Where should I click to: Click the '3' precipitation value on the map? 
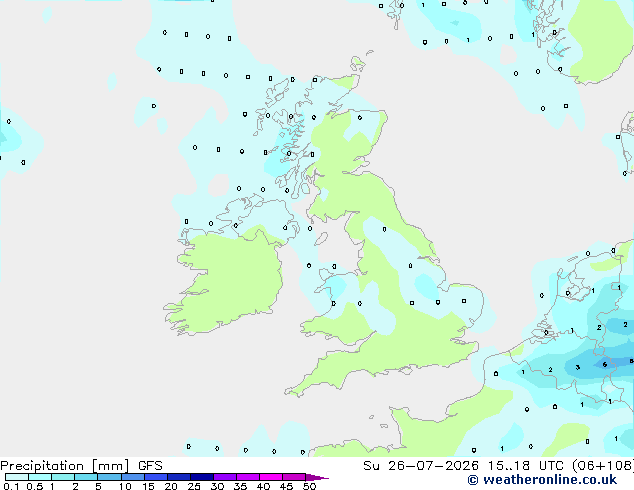[x=578, y=367]
